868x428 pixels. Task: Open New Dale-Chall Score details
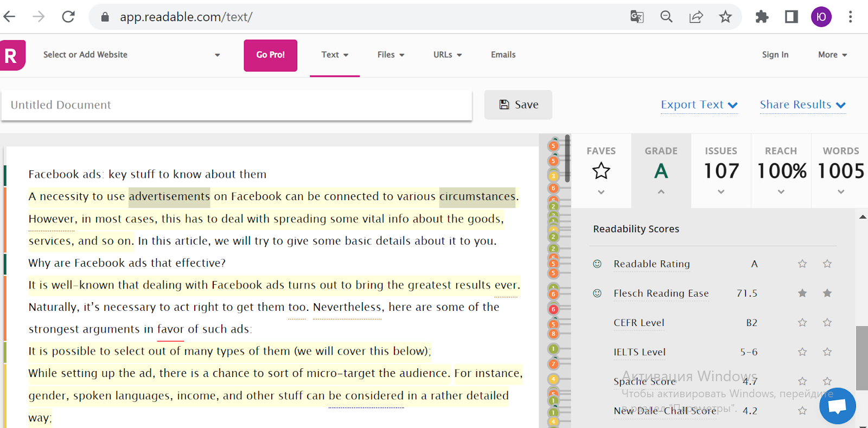pos(665,411)
